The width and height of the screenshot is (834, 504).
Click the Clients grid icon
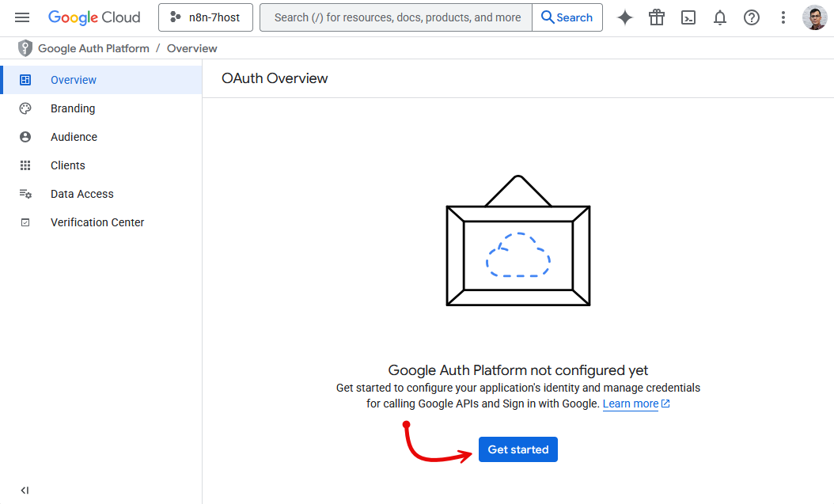tap(25, 165)
